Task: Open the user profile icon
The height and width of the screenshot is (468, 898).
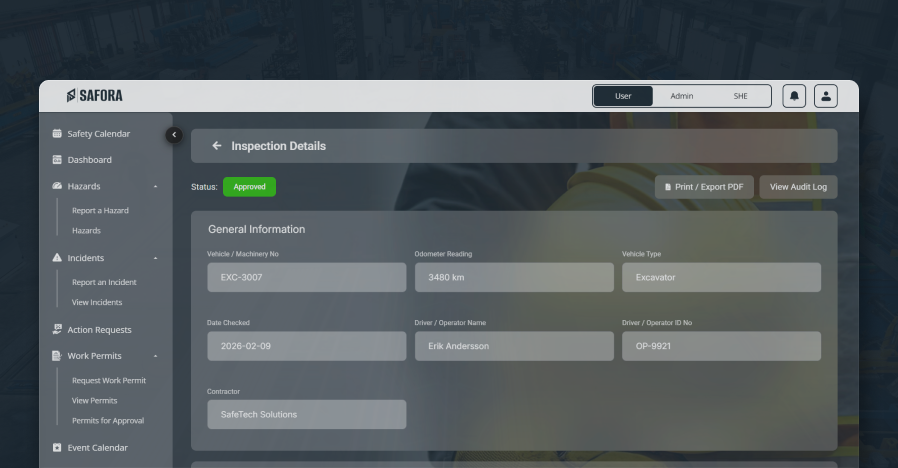Action: (x=825, y=96)
